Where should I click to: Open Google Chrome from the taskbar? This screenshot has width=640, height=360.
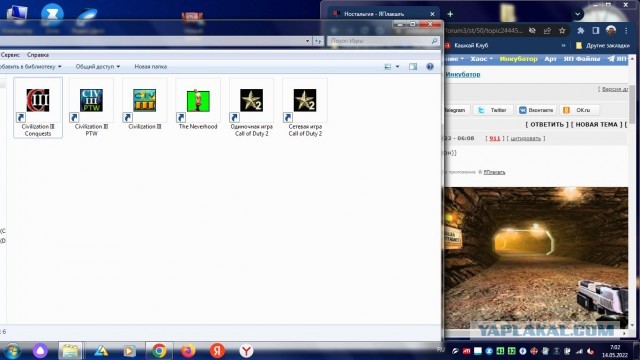[159, 351]
